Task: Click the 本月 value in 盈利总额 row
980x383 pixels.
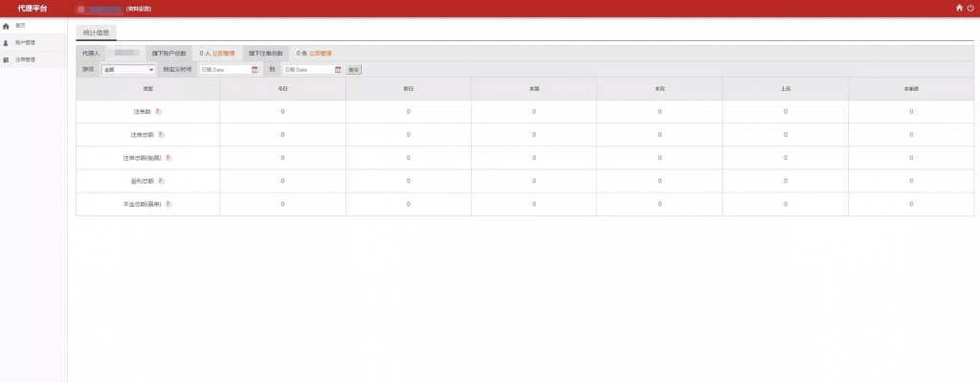Action: tap(659, 181)
